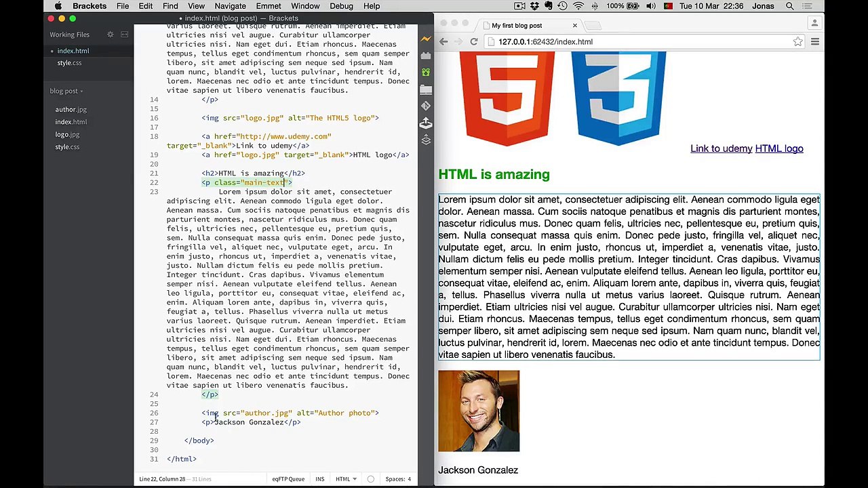Open the Emmet menu
This screenshot has height=488, width=868.
[x=269, y=6]
